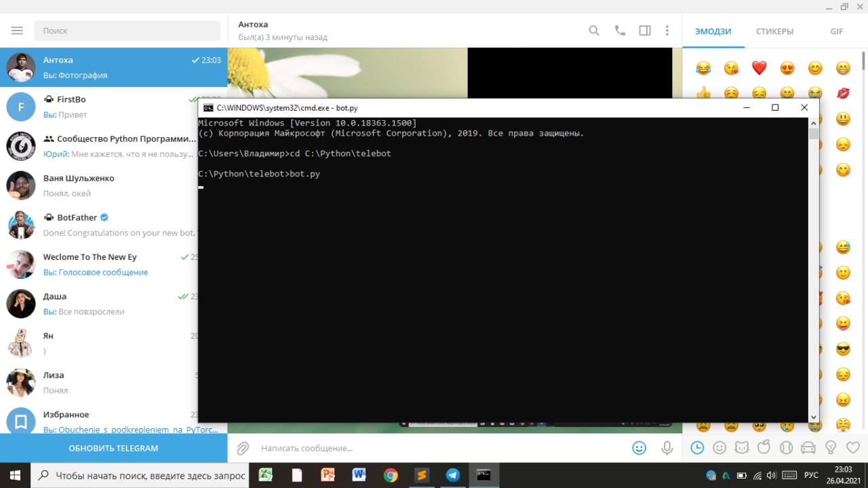The height and width of the screenshot is (488, 868).
Task: Insert the heart-eyes emoji
Action: 787,68
